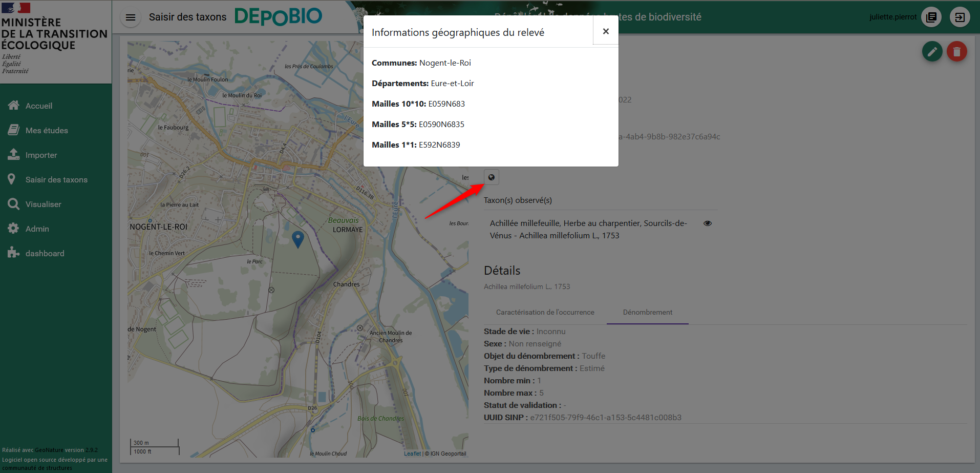The width and height of the screenshot is (980, 473).
Task: Select the Dénombrement tab
Action: 648,312
